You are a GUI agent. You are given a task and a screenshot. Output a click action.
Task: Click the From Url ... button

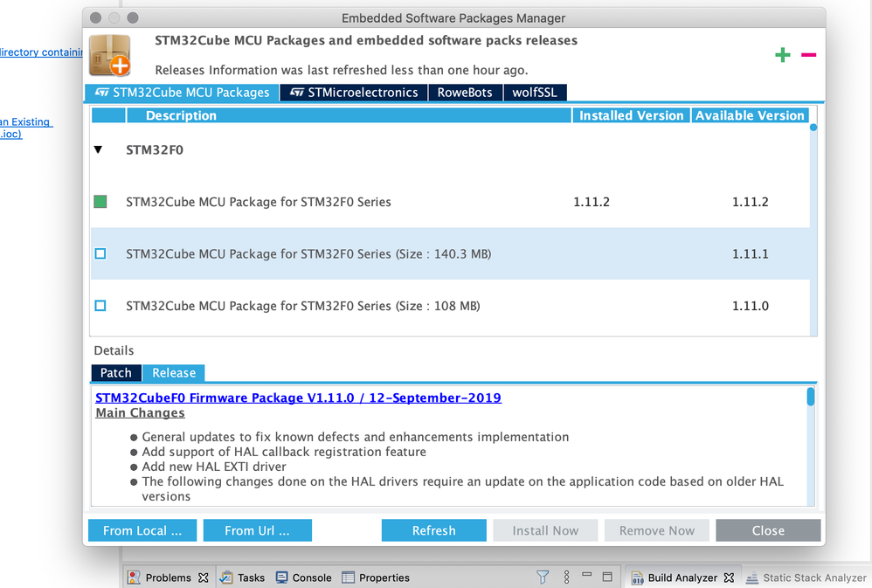point(258,530)
